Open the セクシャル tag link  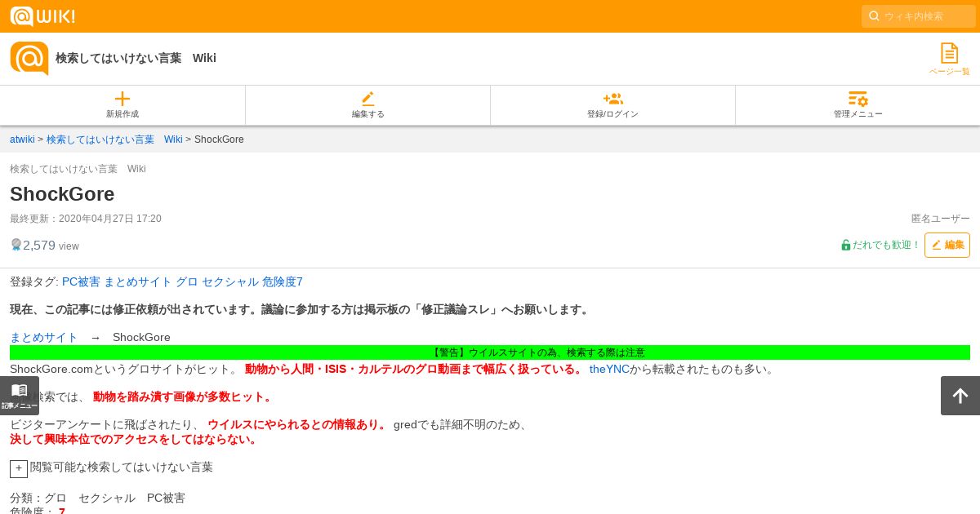coord(230,281)
